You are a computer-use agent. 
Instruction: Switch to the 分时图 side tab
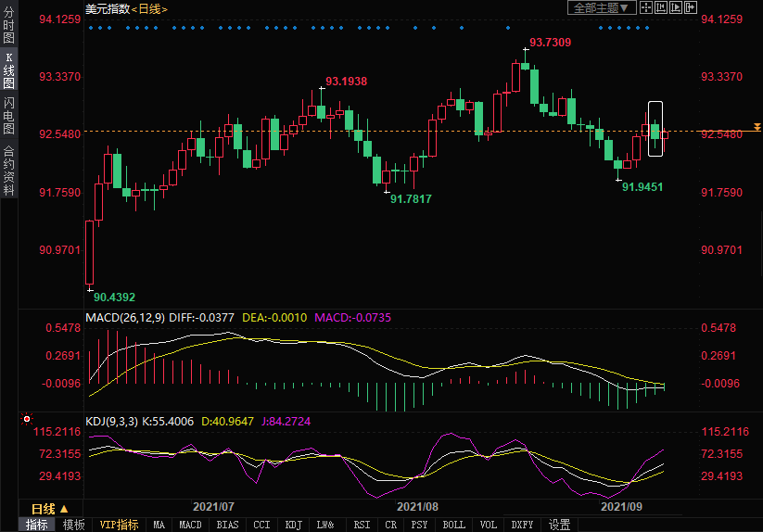pos(8,27)
